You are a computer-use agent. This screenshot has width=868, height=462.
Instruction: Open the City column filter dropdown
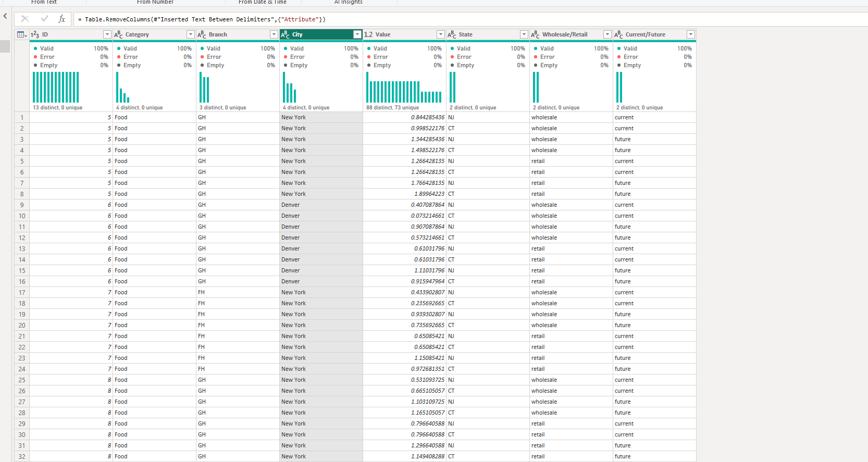click(357, 34)
